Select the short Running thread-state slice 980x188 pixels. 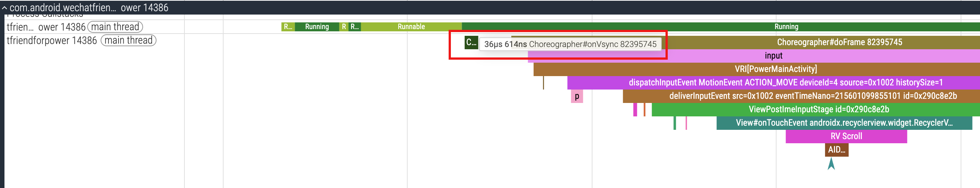pyautogui.click(x=316, y=26)
